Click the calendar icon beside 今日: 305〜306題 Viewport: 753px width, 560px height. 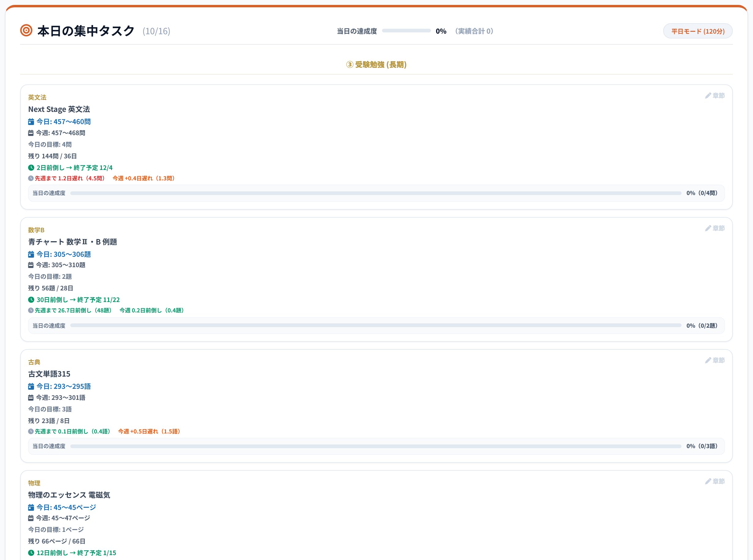[x=31, y=254]
